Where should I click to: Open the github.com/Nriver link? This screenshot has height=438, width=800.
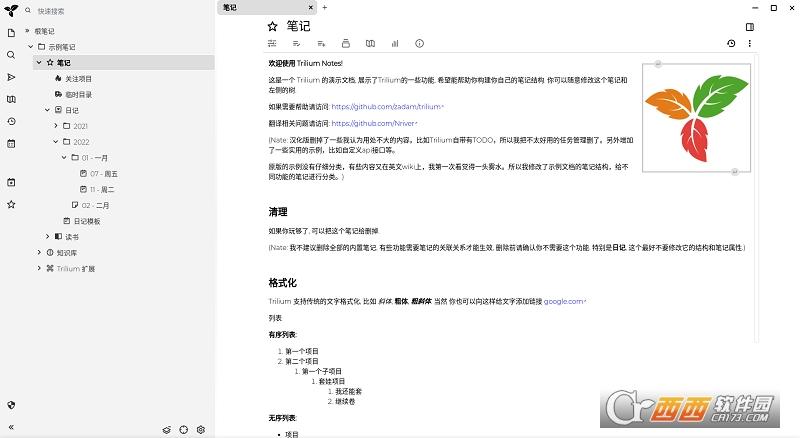pyautogui.click(x=374, y=123)
